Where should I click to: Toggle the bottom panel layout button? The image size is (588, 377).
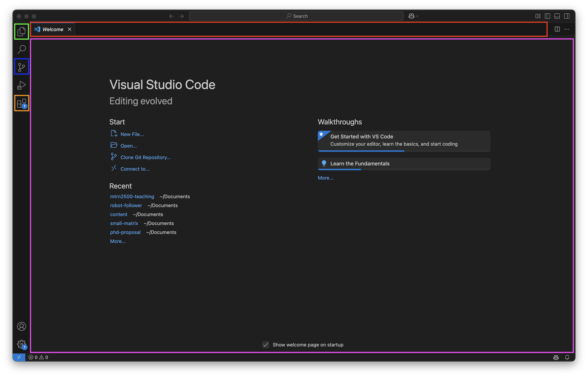tap(557, 16)
